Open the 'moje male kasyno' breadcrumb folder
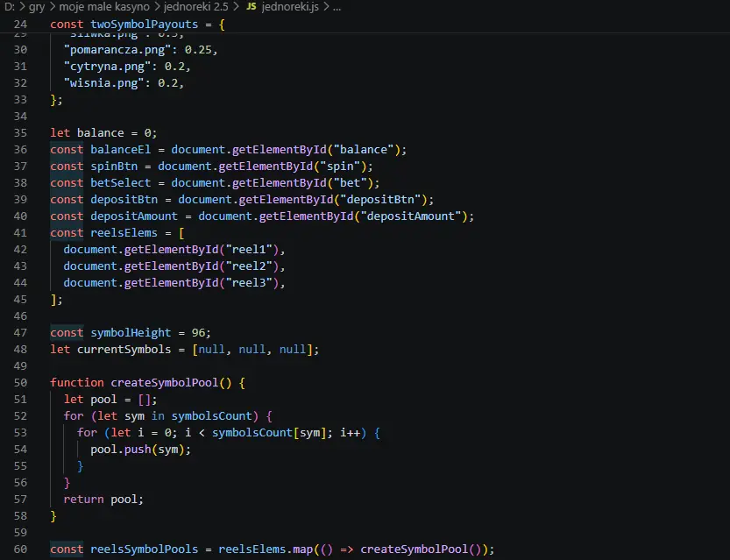Viewport: 730px width, 560px height. (104, 7)
